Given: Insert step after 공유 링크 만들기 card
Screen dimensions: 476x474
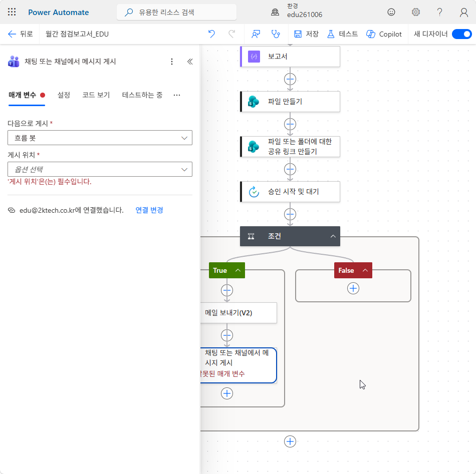Looking at the screenshot, I should (290, 169).
